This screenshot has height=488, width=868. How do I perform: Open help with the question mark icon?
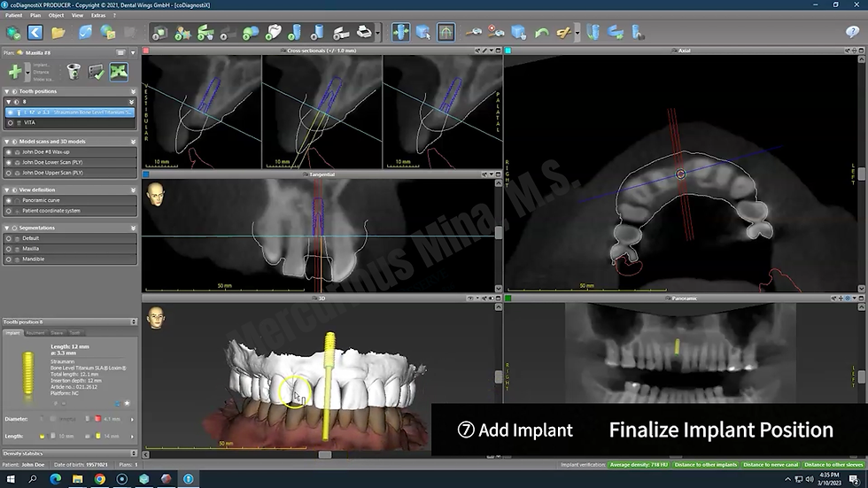pos(852,33)
